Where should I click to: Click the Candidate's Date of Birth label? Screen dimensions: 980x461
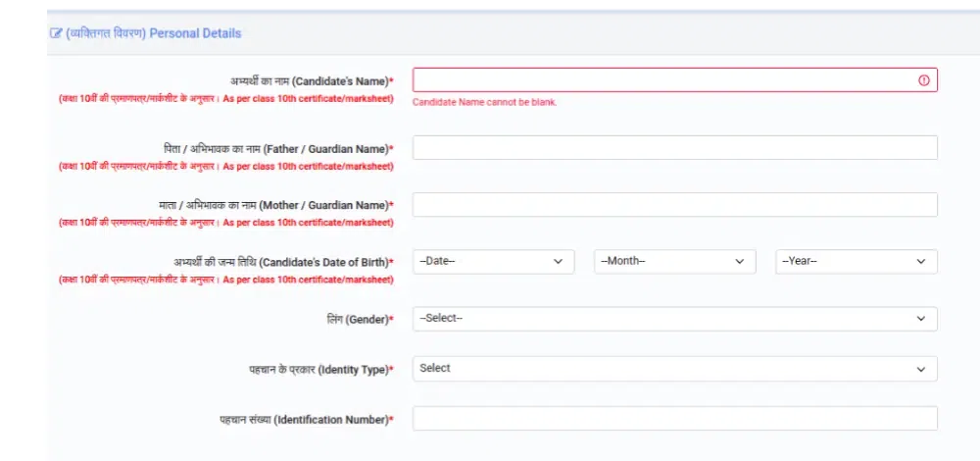(x=282, y=262)
